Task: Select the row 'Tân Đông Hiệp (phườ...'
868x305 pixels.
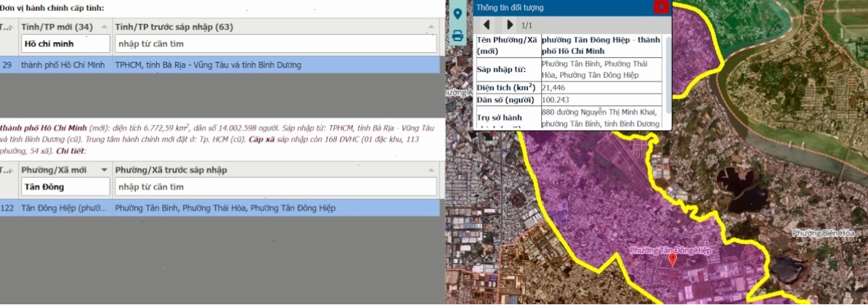Action: (220, 208)
